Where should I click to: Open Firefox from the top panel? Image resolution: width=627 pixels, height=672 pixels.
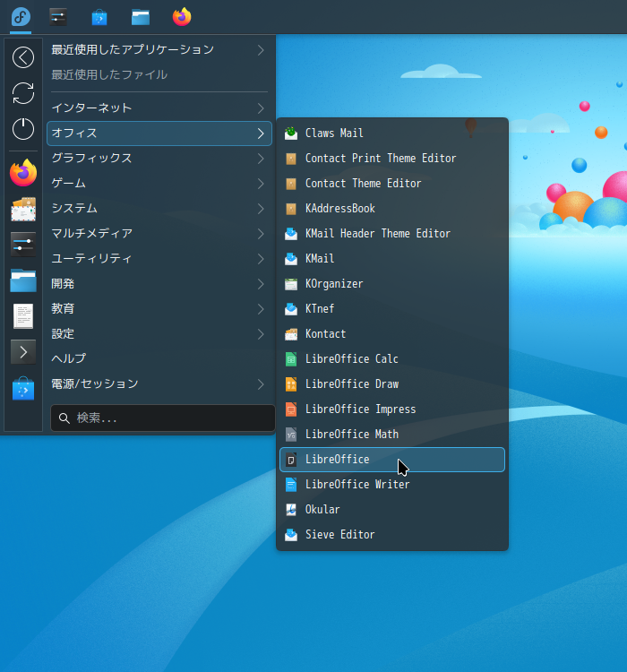tap(182, 16)
